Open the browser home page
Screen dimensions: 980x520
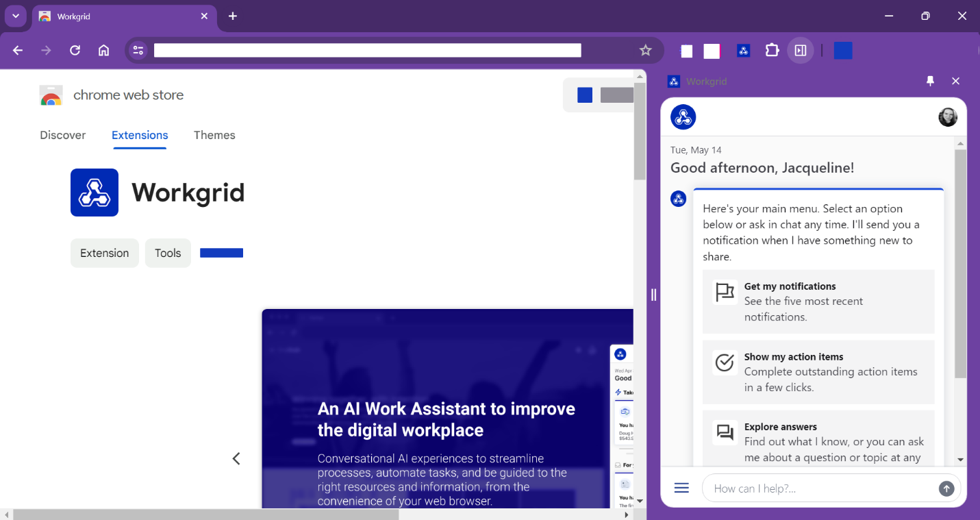point(103,50)
